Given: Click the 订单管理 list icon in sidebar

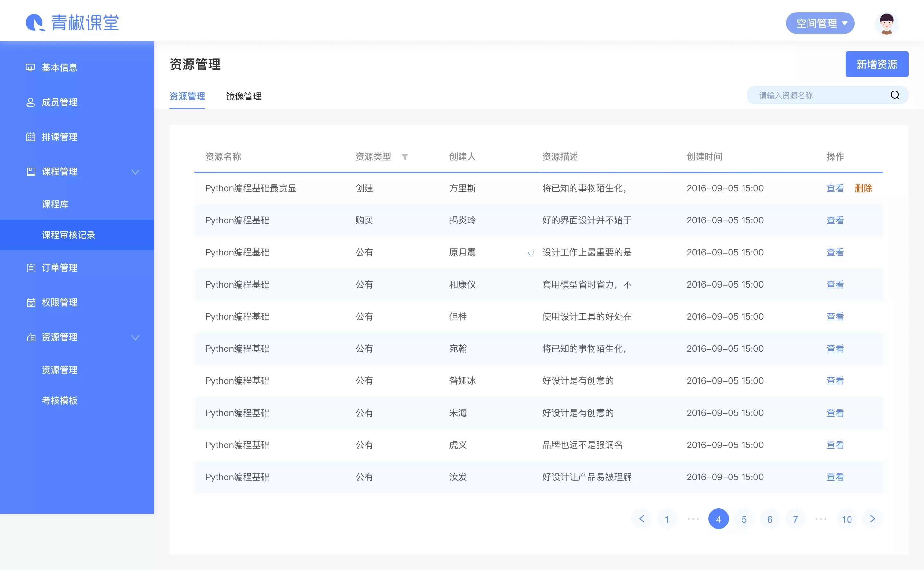Looking at the screenshot, I should pos(31,268).
